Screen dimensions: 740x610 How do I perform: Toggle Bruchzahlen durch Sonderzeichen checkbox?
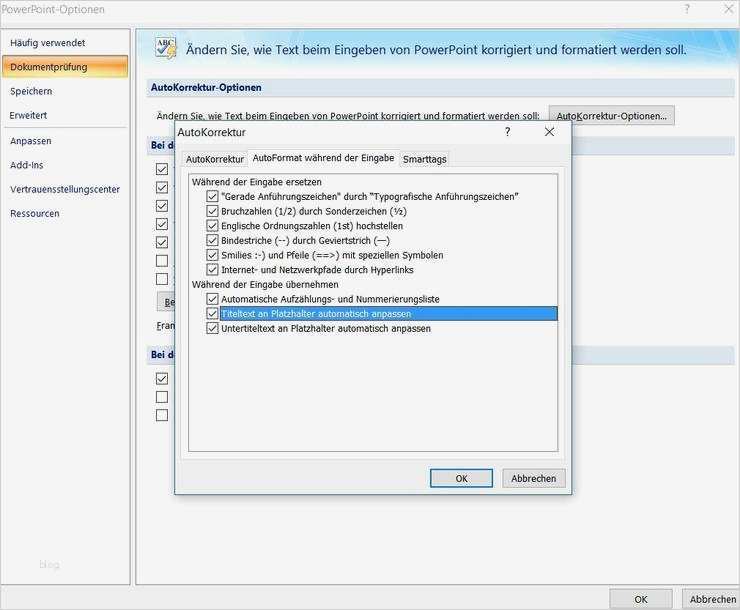[x=212, y=211]
